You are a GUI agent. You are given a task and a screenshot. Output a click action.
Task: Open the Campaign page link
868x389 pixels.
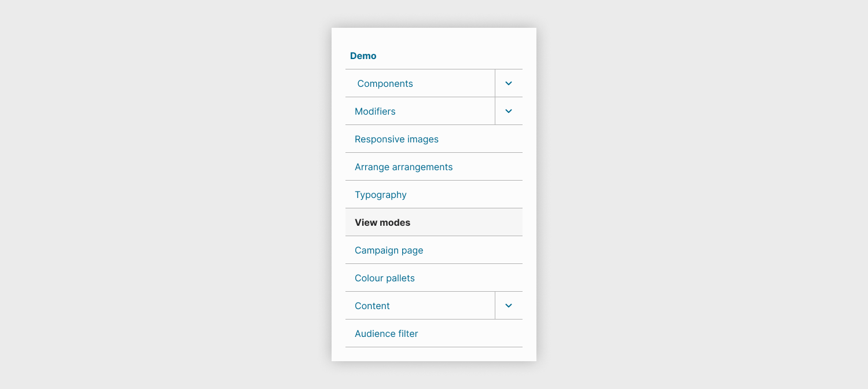[x=389, y=251]
